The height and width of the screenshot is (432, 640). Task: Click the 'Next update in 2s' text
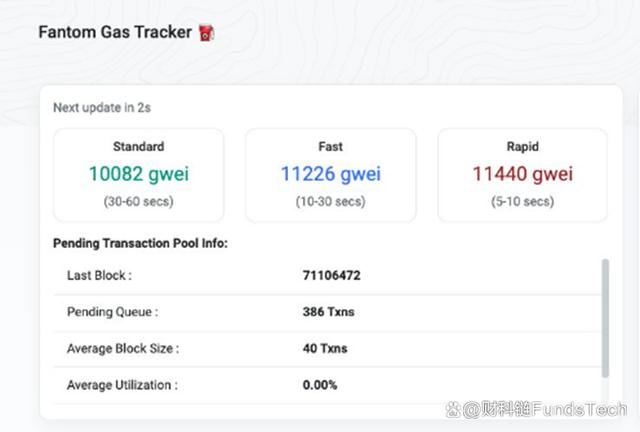point(102,108)
